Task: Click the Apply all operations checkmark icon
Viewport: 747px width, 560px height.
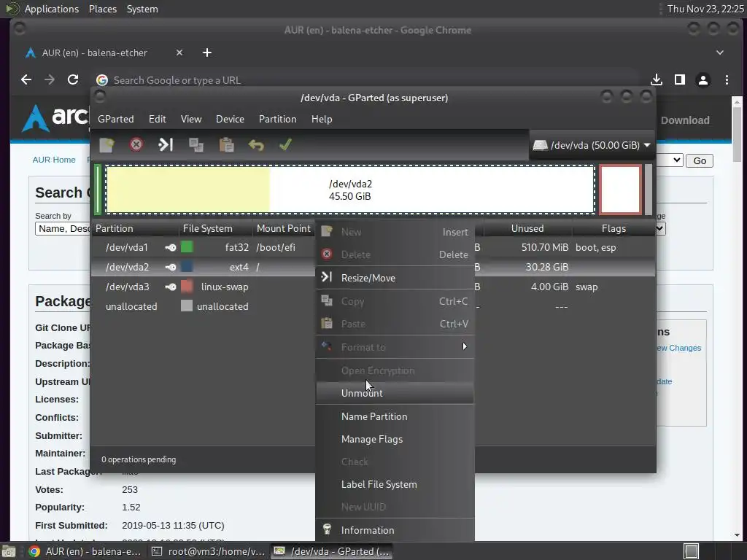Action: (x=285, y=144)
